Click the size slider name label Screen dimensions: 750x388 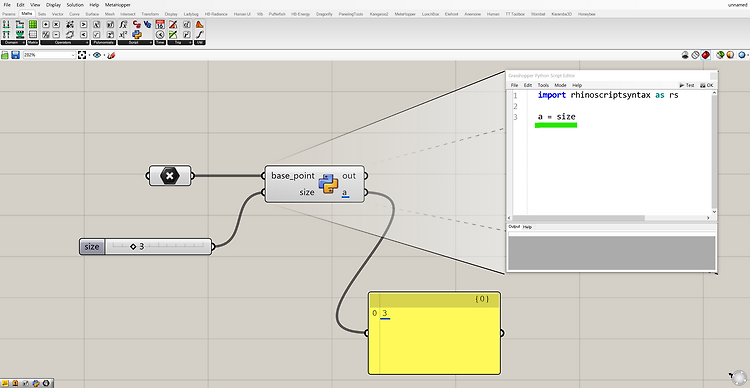92,247
